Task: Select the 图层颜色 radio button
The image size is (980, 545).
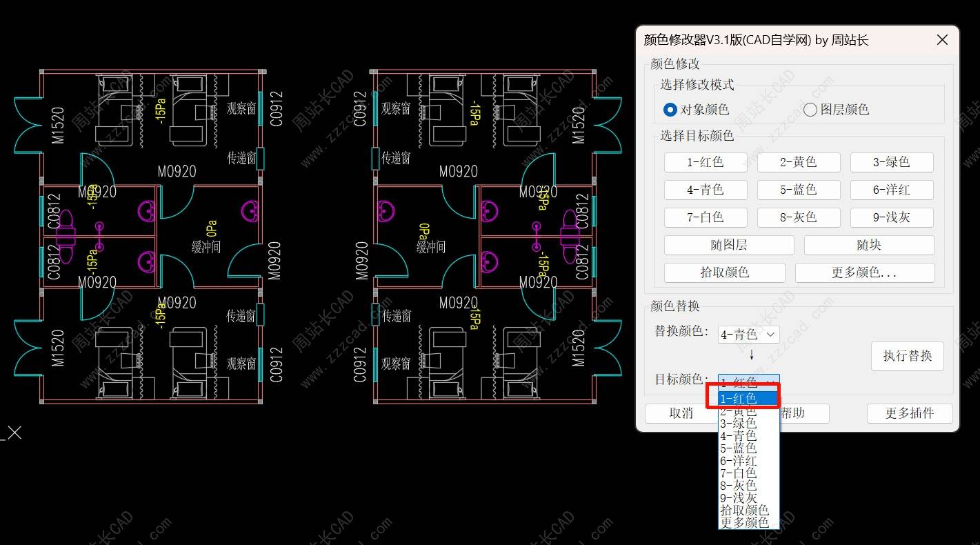Action: click(810, 110)
